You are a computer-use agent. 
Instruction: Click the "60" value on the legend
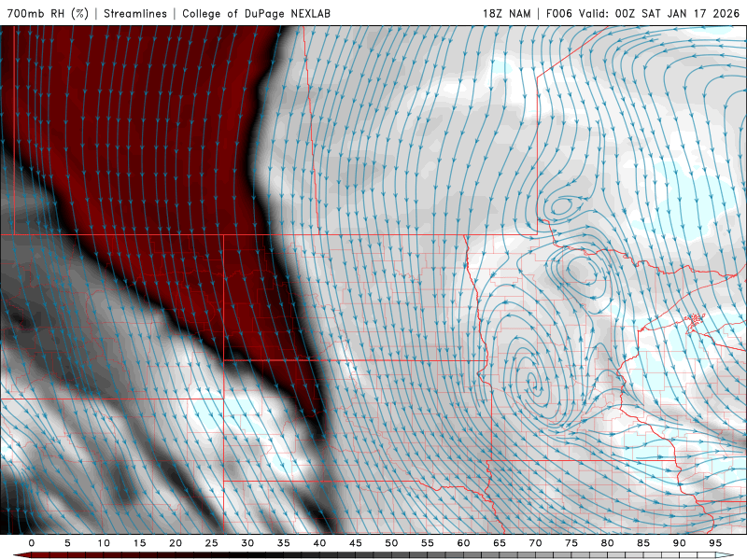point(463,543)
